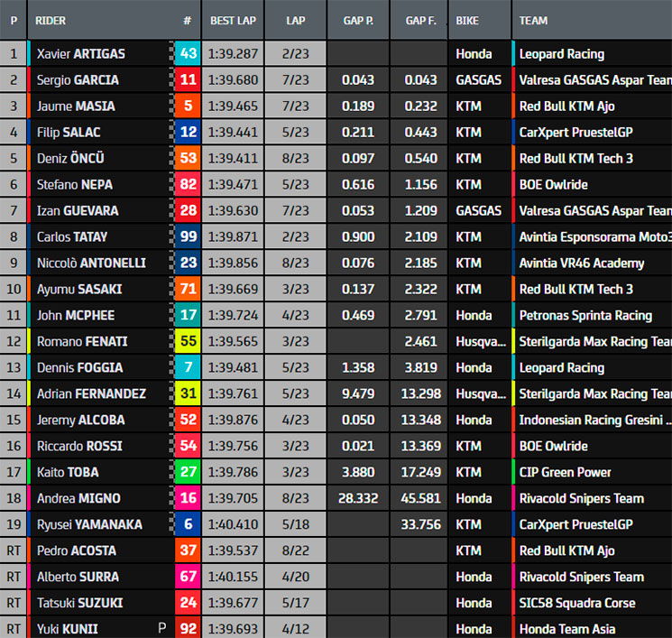Open rider Pedro Acosta's name link
Viewport: 672px width, 638px height.
(78, 551)
